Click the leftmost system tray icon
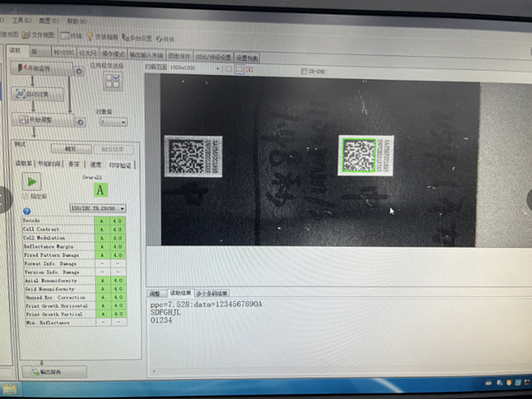Screen dimensions: 532x399 (489, 383)
